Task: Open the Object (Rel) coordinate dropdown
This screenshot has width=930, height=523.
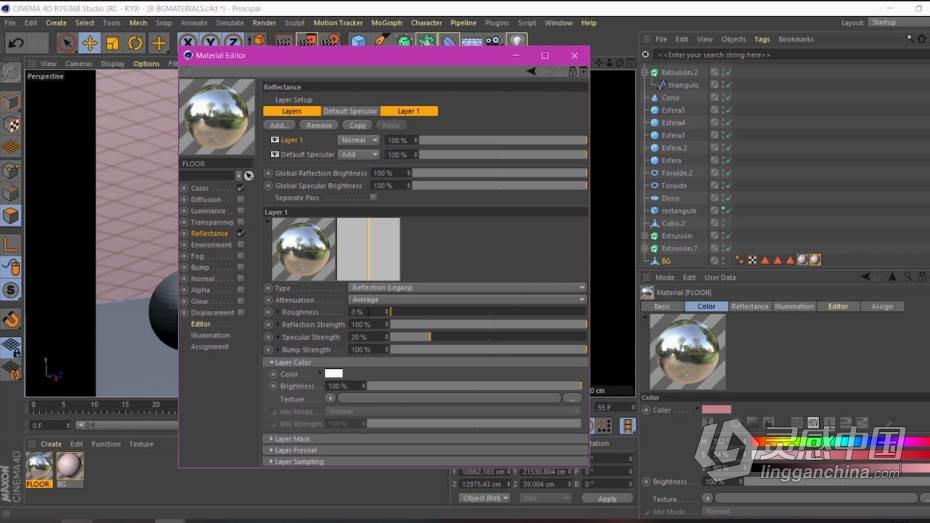Action: point(485,498)
